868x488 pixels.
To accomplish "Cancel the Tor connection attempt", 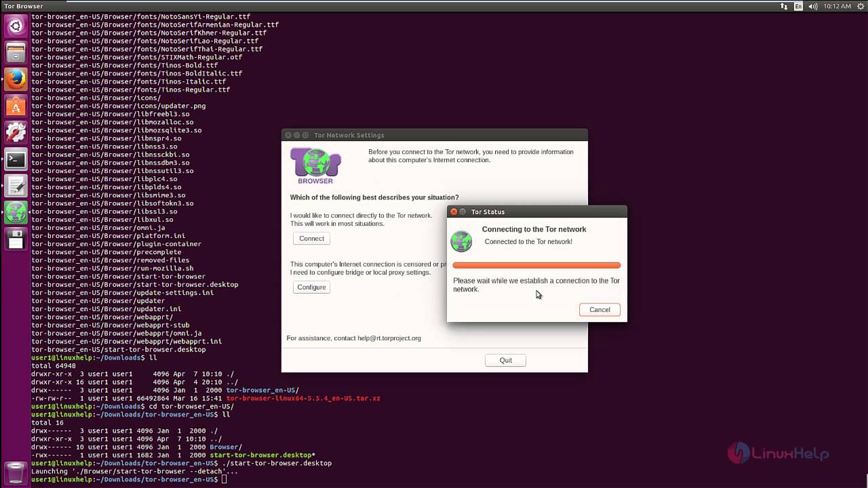I will 599,310.
